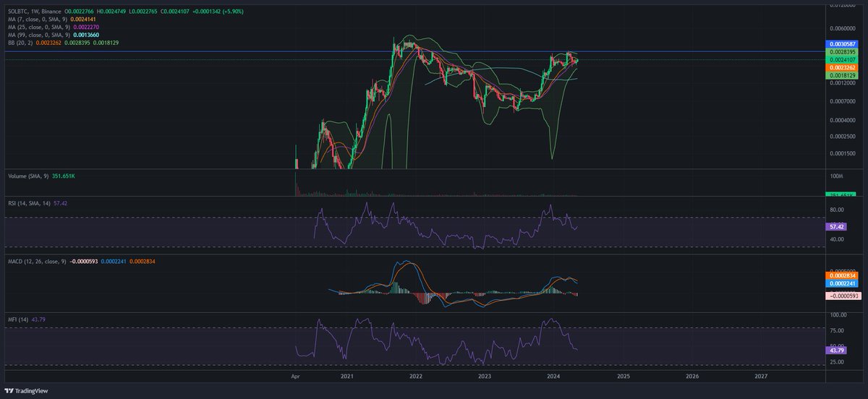
Task: Click the green 0.0018129 lower band price label
Action: 842,74
